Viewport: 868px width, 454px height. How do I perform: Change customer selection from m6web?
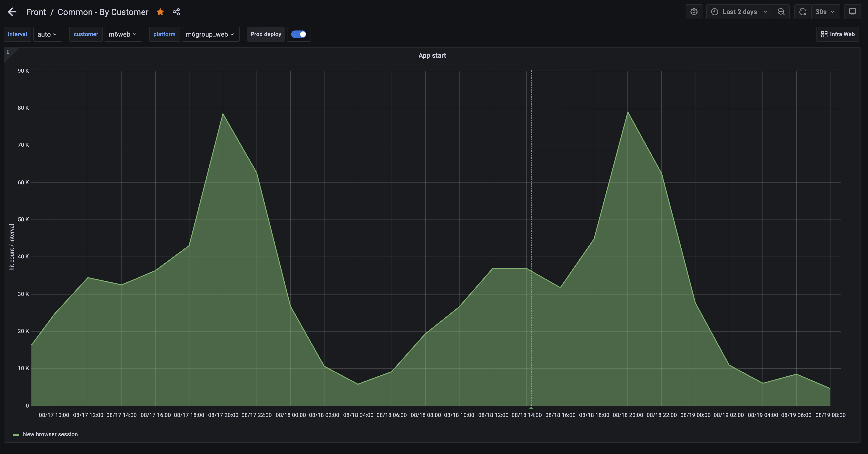coord(123,34)
